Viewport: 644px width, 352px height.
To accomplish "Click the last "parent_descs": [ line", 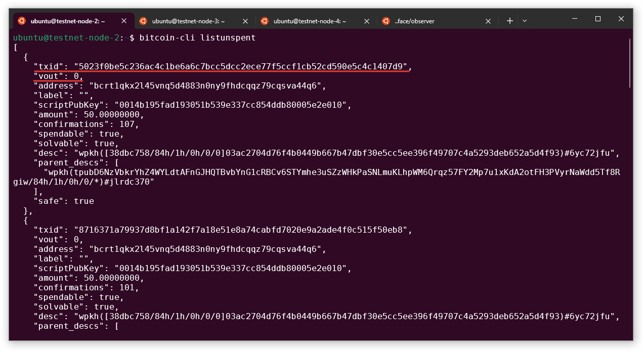I will click(76, 326).
